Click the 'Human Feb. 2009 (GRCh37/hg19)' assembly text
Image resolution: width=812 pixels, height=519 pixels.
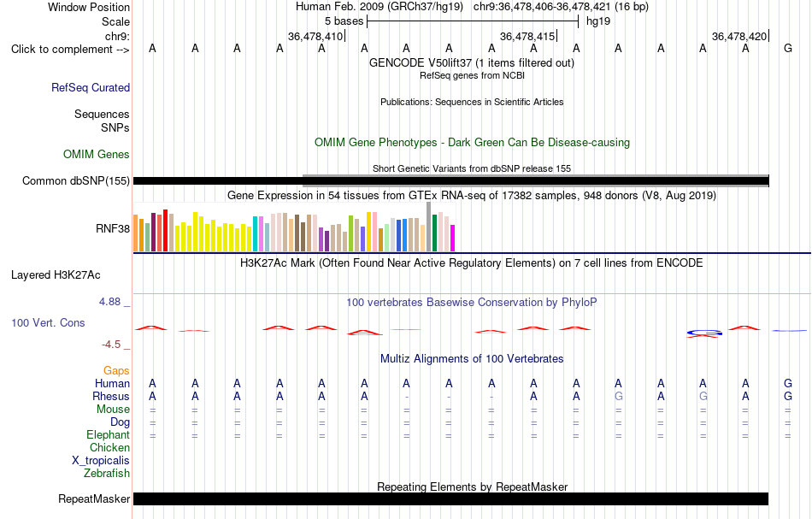click(x=380, y=7)
